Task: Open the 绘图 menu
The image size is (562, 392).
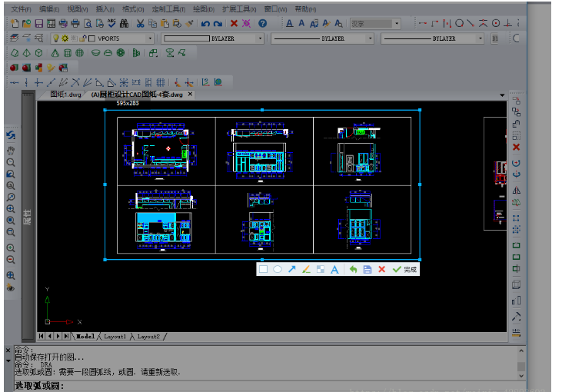Action: 201,9
